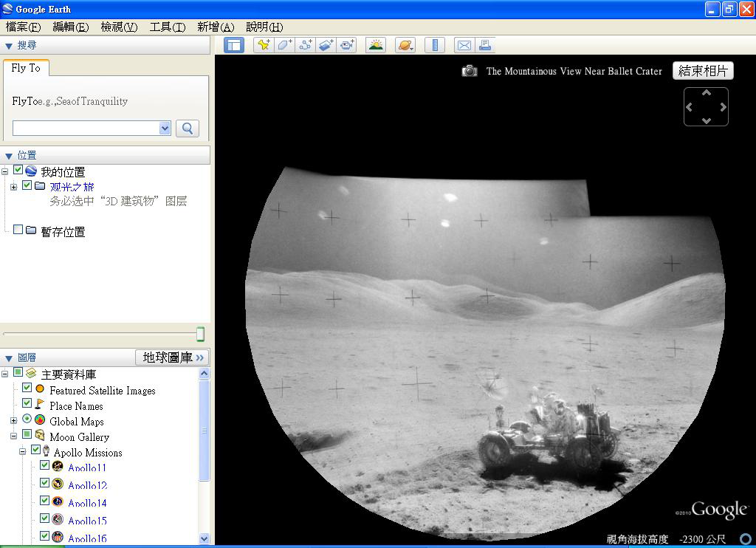Image resolution: width=756 pixels, height=548 pixels.
Task: Collapse the 我的位置 tree node
Action: point(5,172)
